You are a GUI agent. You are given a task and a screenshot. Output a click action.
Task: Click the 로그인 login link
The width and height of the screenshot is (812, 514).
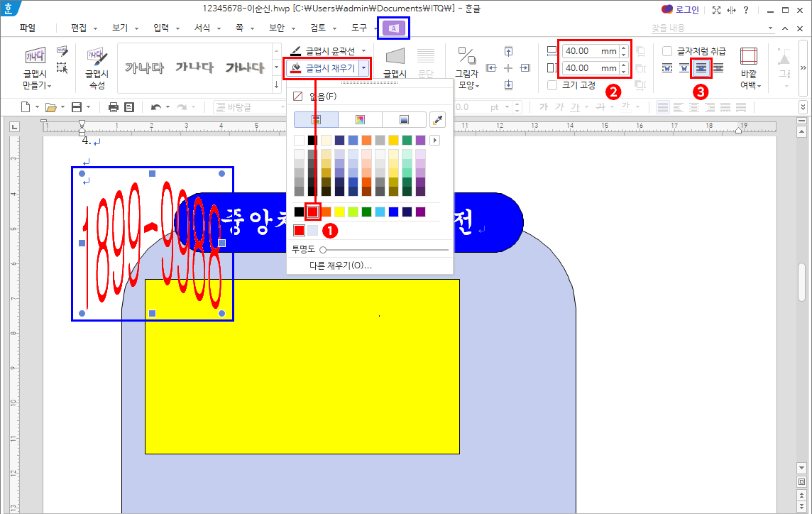pos(687,10)
